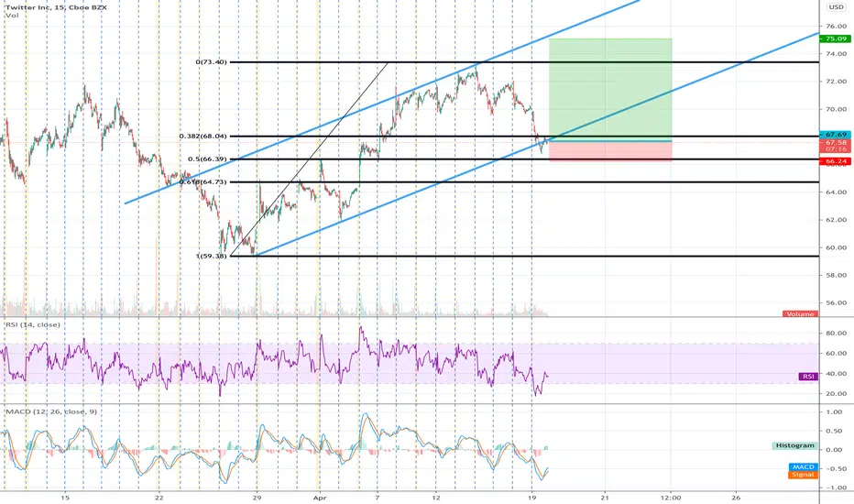Click the purple RSI tag
Screen dimensions: 854x504
pyautogui.click(x=808, y=377)
